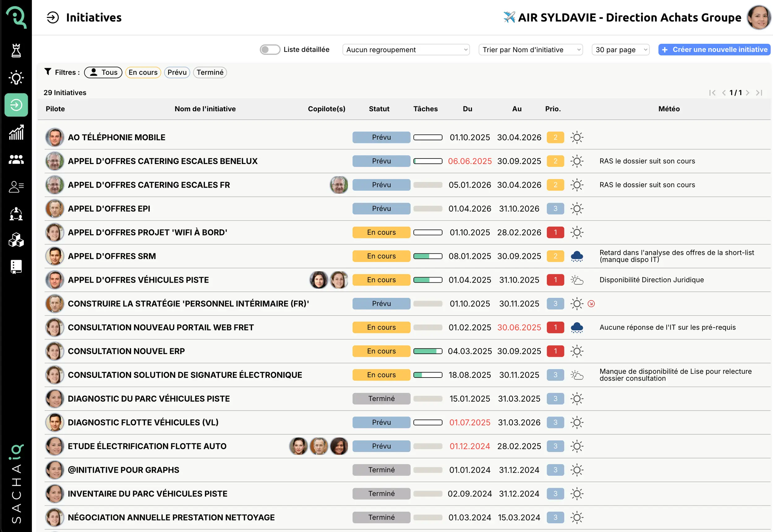Open the Trier par Nom d'initiative dropdown
Viewport: 773px width, 532px height.
[531, 50]
